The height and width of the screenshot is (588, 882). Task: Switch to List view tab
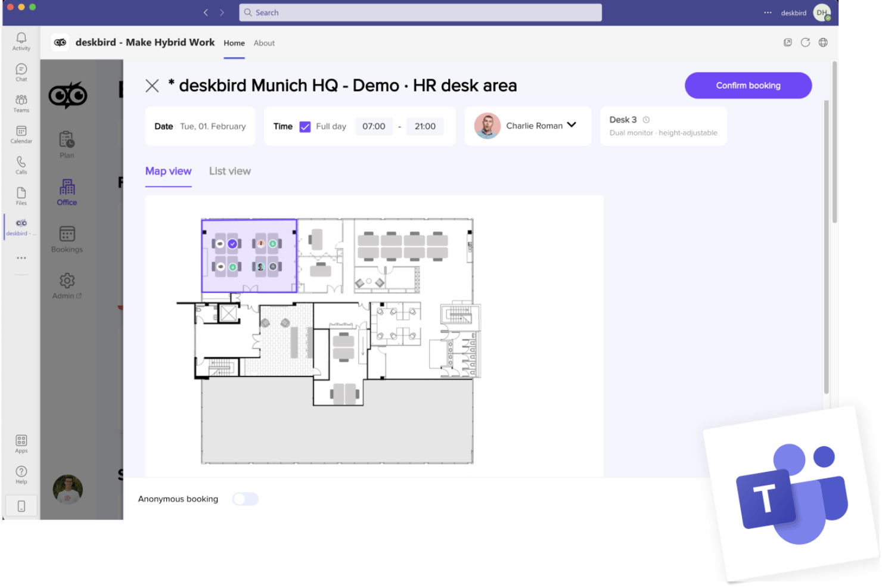(x=230, y=172)
